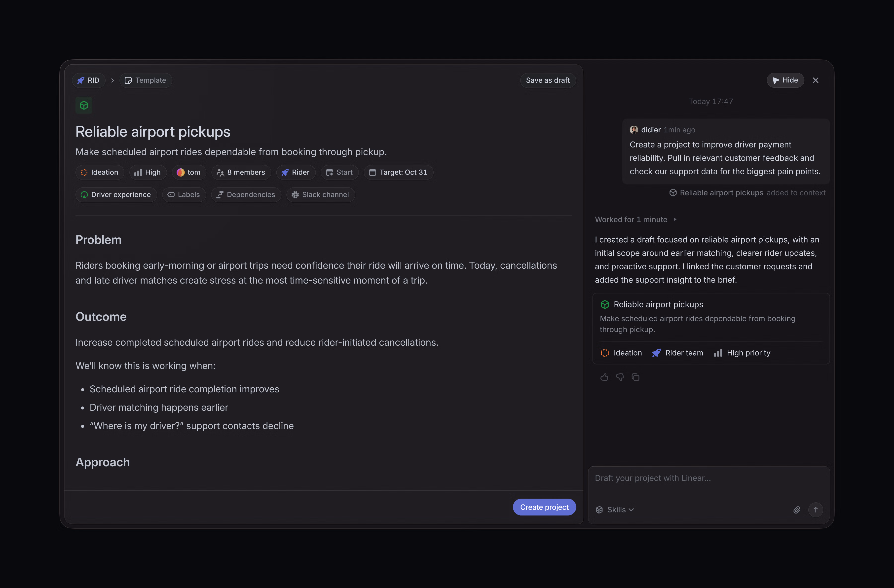Open the Driver experience initiative chip
Screen dimensions: 894x588
(116, 194)
